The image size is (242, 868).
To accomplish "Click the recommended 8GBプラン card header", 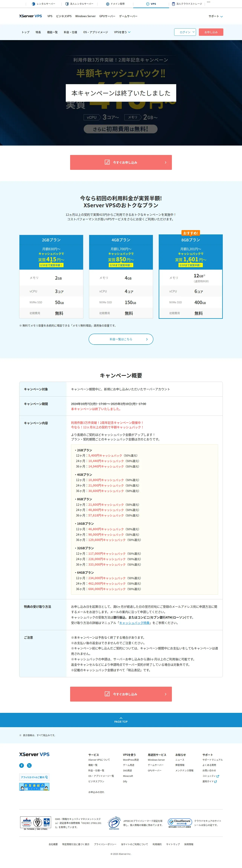I will point(191,240).
